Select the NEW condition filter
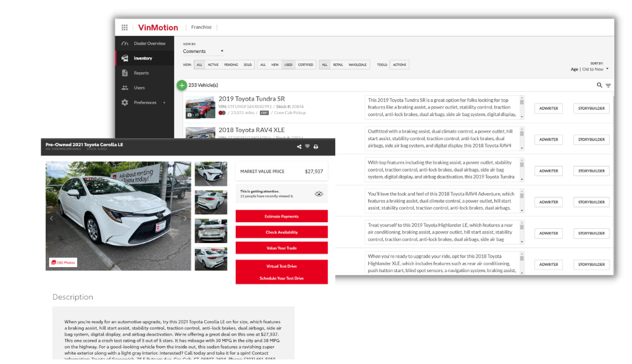Screen dimensions: 632x364 (x=275, y=65)
